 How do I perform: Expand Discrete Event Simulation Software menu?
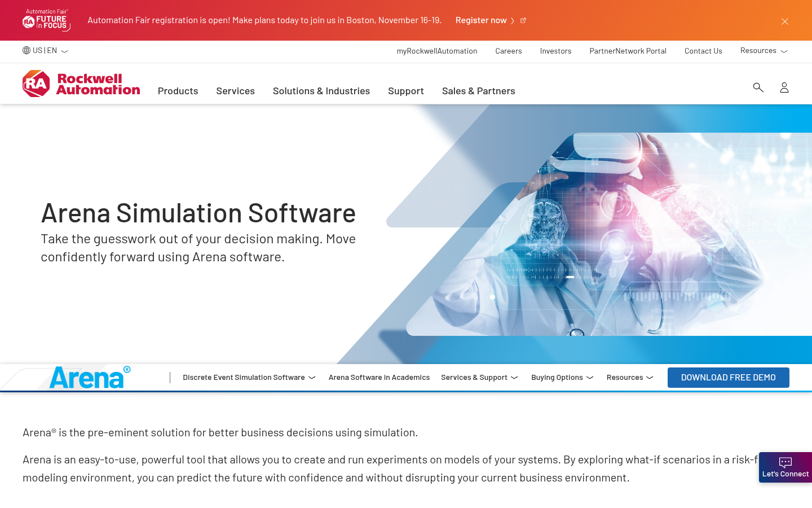[x=249, y=378]
